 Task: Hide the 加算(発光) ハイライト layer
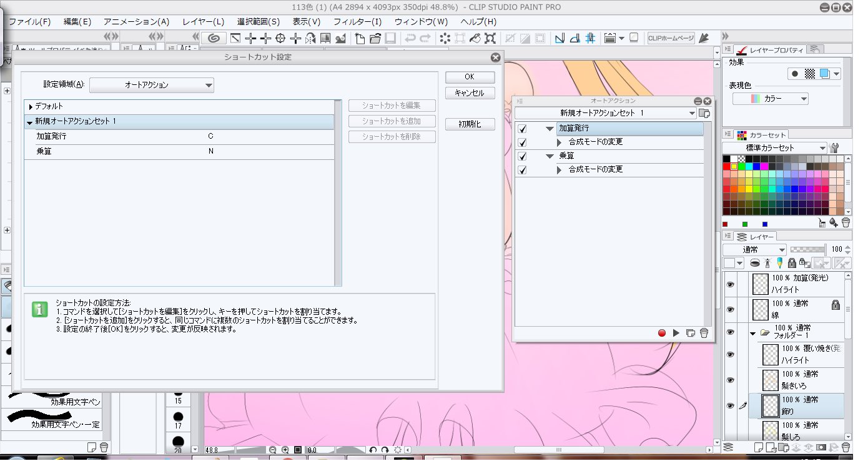click(731, 284)
